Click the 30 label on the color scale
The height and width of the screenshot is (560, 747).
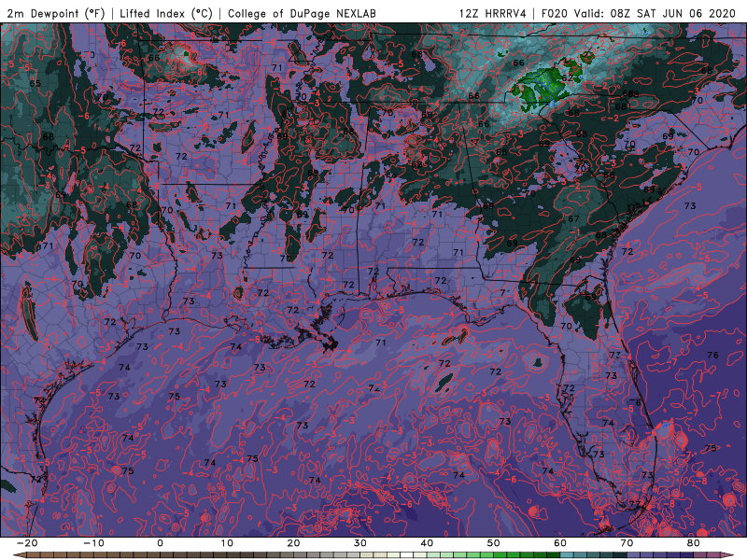(360, 543)
